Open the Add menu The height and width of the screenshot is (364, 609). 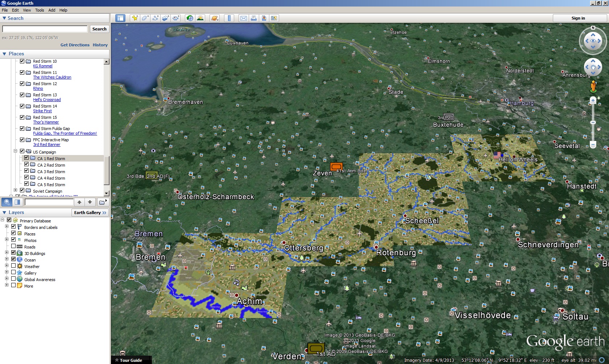pyautogui.click(x=52, y=10)
